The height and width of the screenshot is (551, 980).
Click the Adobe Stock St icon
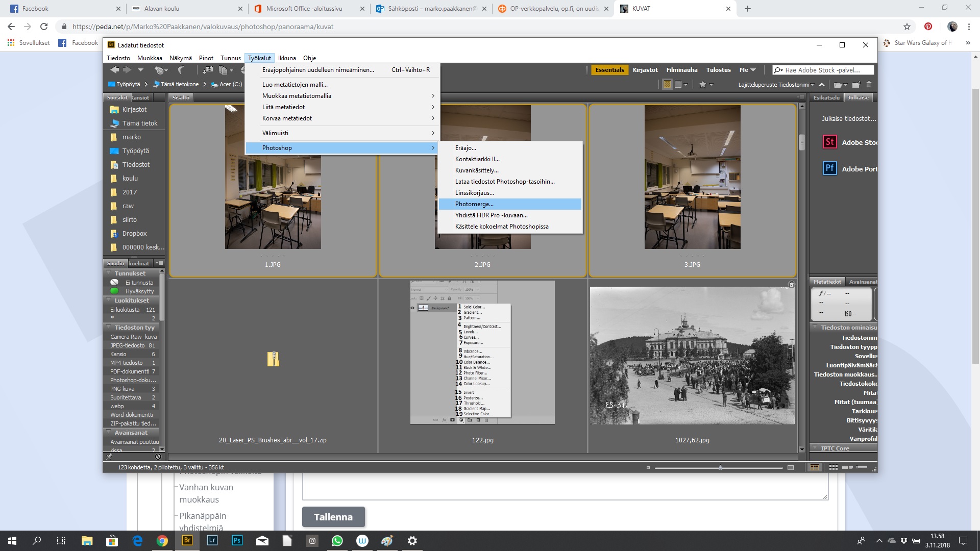pyautogui.click(x=830, y=142)
